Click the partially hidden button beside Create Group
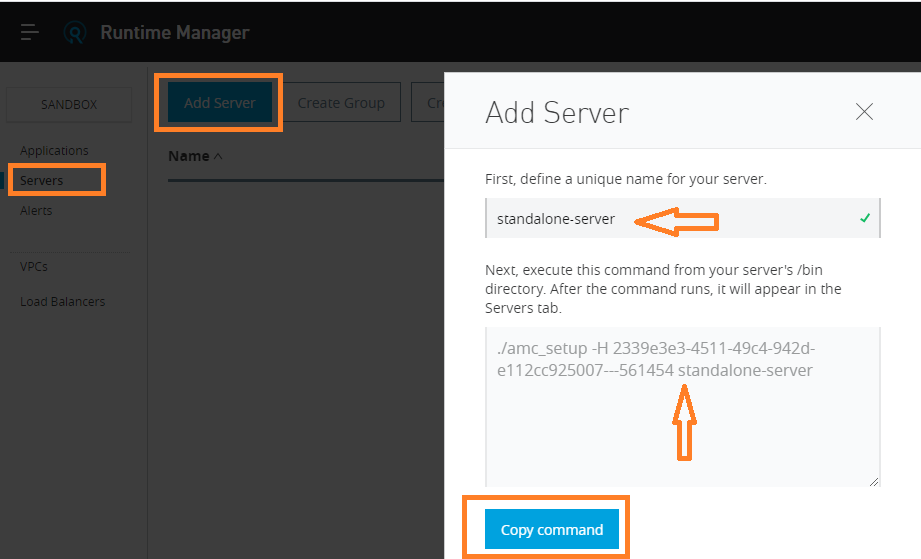921x559 pixels. [428, 103]
